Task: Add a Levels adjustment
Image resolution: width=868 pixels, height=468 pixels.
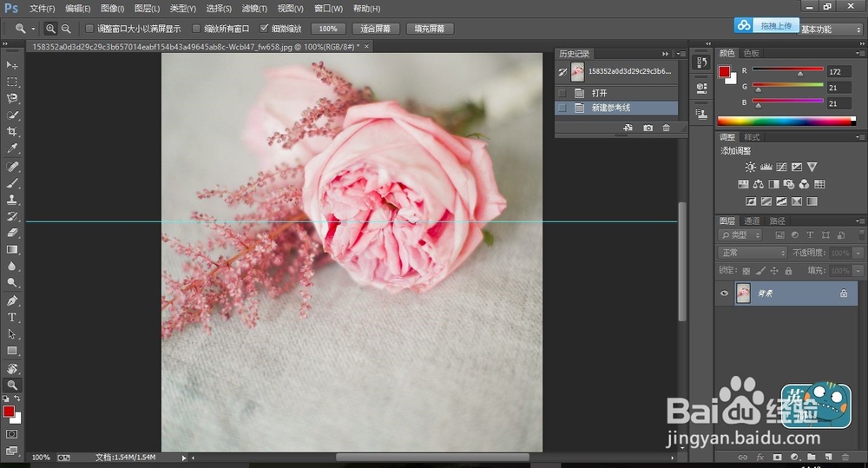Action: (766, 167)
